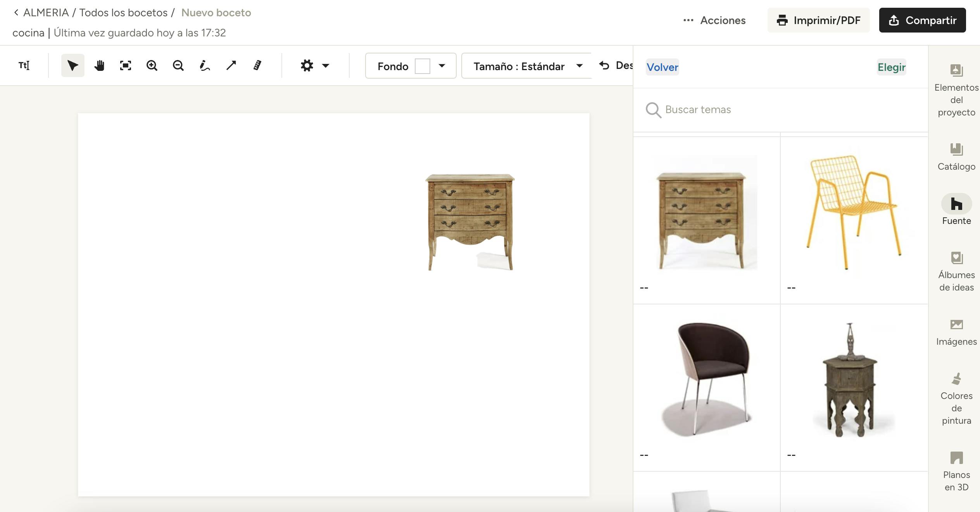
Task: Select the arrow drawing tool
Action: (231, 65)
